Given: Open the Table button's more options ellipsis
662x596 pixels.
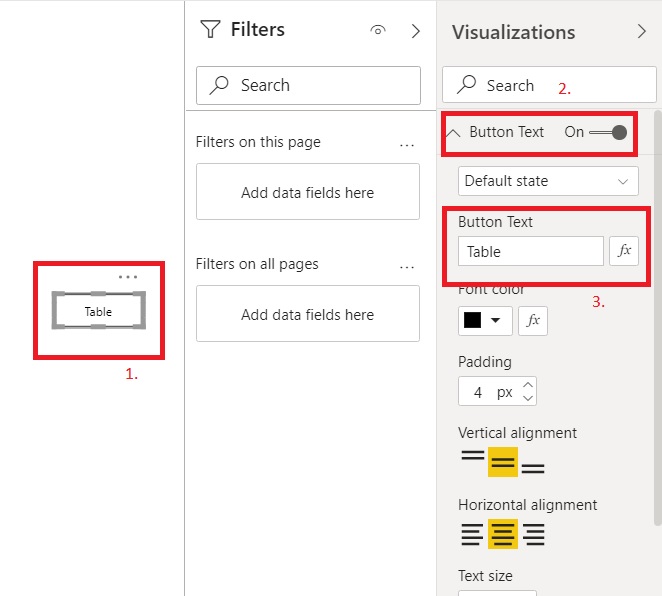Looking at the screenshot, I should pos(127,276).
